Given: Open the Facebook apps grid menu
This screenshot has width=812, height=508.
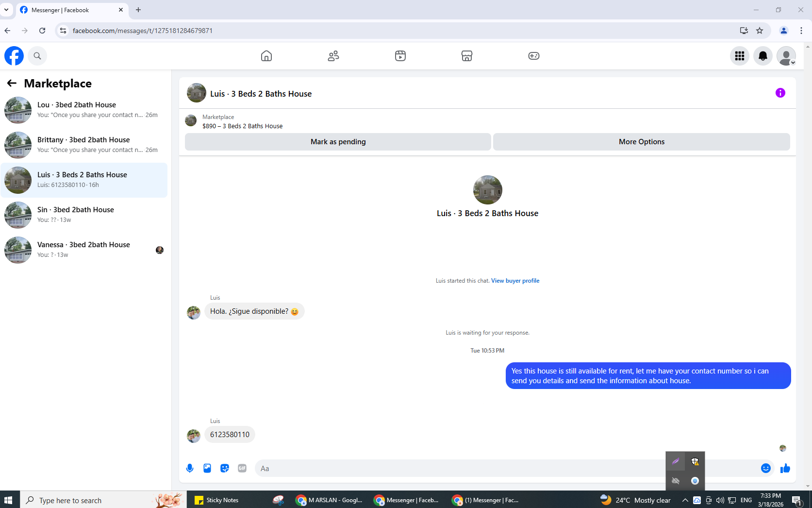Looking at the screenshot, I should pos(740,56).
